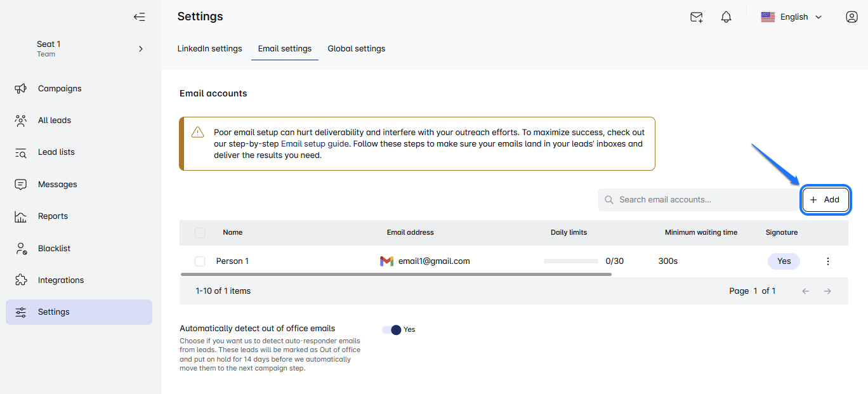Open the mail invite icon in header
868x394 pixels.
tap(696, 17)
